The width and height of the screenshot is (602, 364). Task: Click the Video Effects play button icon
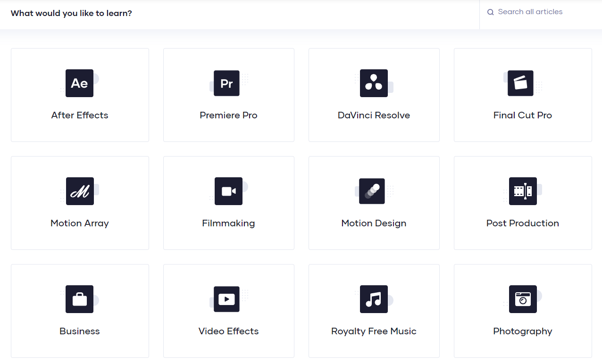click(x=227, y=299)
